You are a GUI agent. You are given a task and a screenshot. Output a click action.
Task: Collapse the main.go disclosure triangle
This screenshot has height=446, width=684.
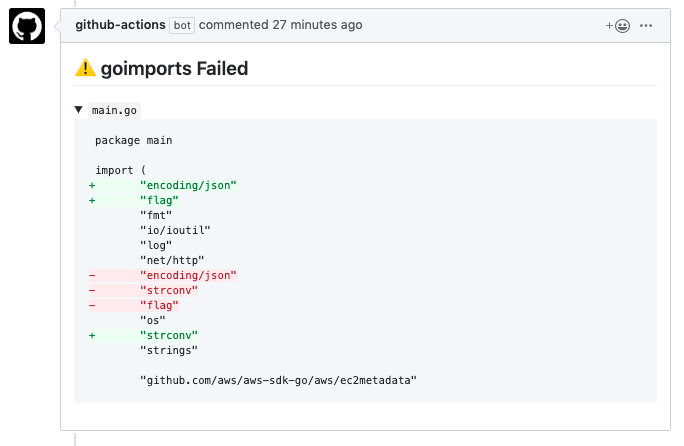pos(80,110)
